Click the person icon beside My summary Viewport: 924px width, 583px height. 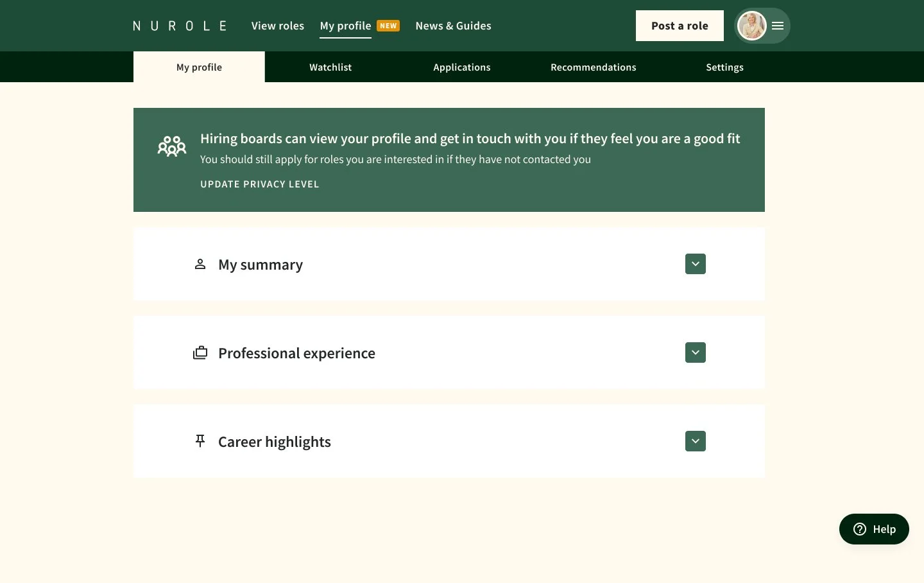click(x=200, y=264)
